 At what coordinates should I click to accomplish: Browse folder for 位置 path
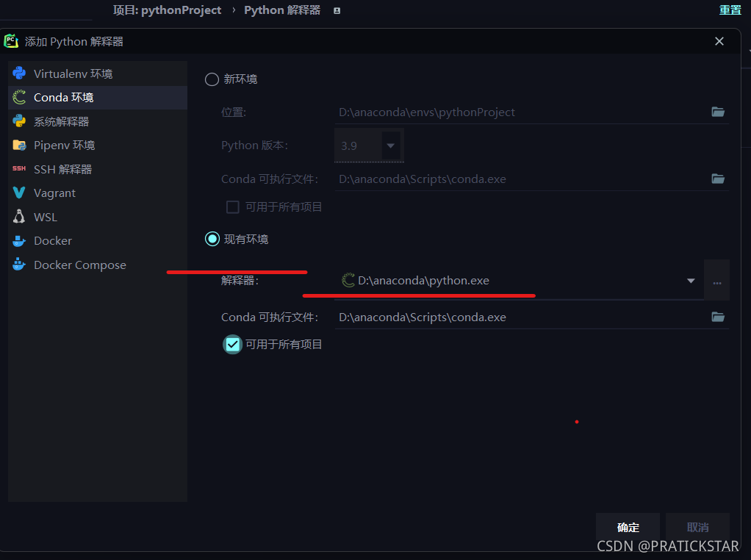click(x=717, y=112)
